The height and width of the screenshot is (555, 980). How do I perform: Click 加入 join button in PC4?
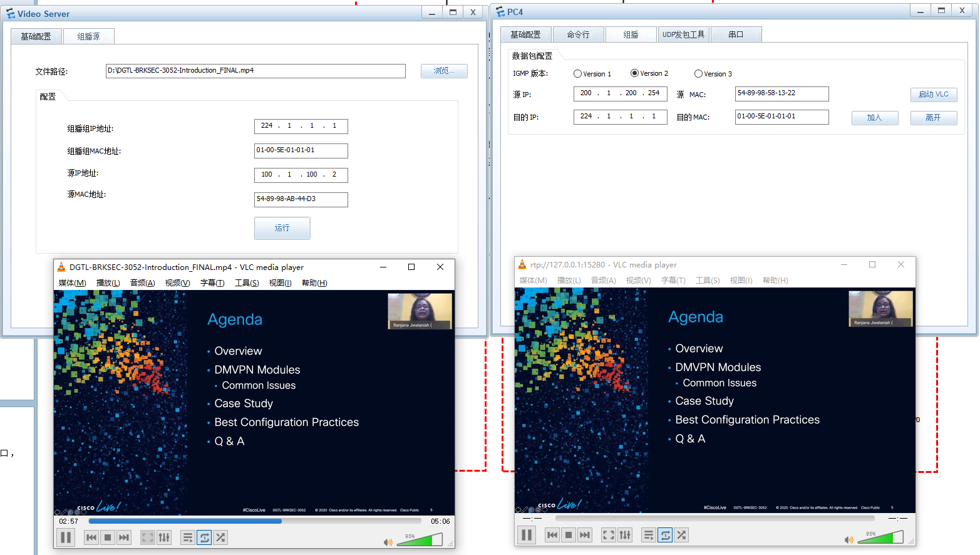(875, 118)
